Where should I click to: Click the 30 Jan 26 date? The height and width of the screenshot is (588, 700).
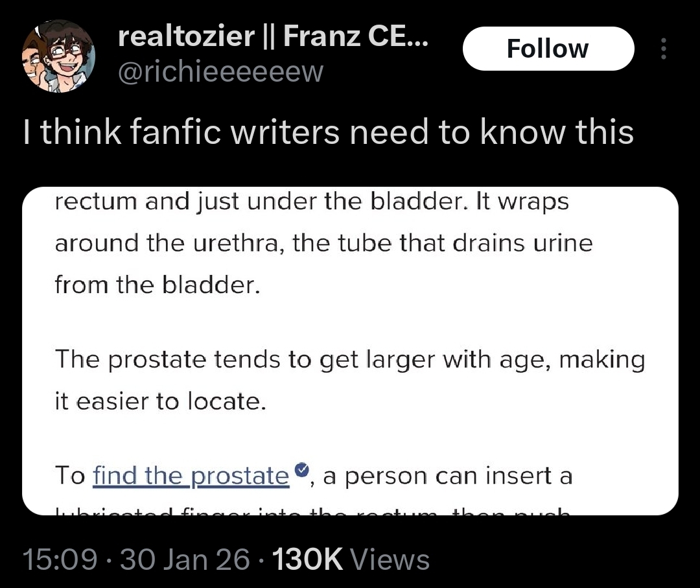pyautogui.click(x=184, y=559)
